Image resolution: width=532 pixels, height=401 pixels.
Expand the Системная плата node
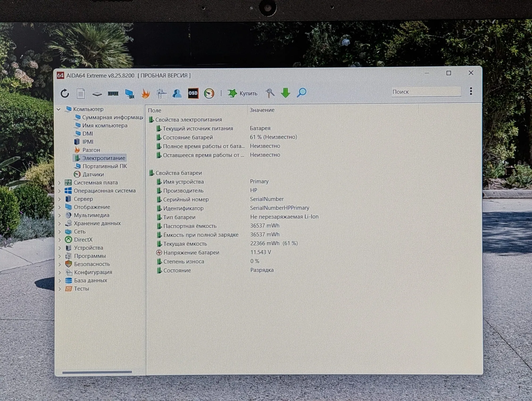pos(60,183)
